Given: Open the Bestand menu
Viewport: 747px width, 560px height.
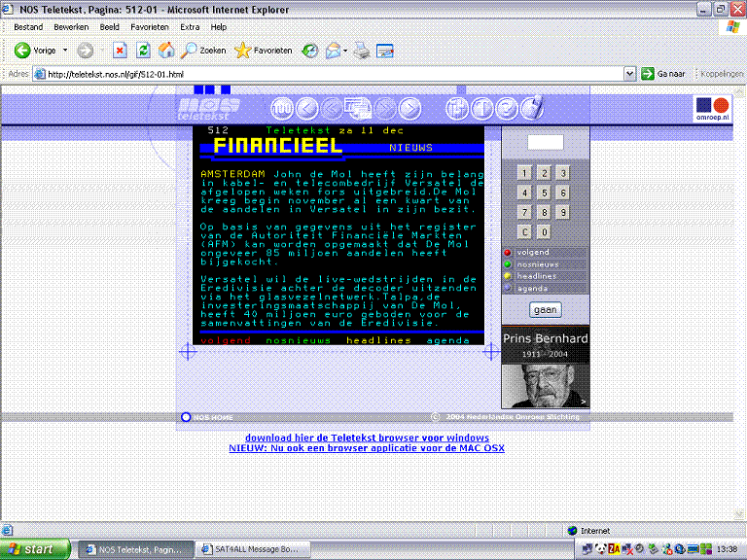Looking at the screenshot, I should coord(28,27).
